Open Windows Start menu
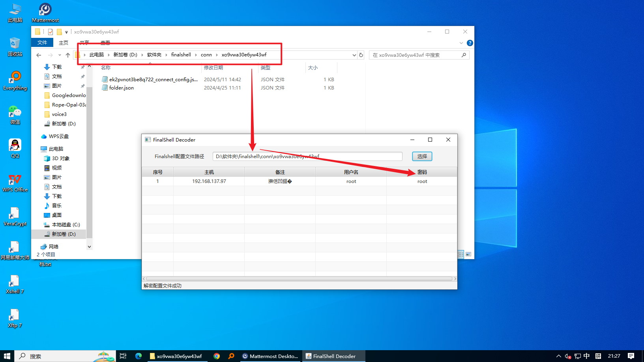 [x=7, y=356]
